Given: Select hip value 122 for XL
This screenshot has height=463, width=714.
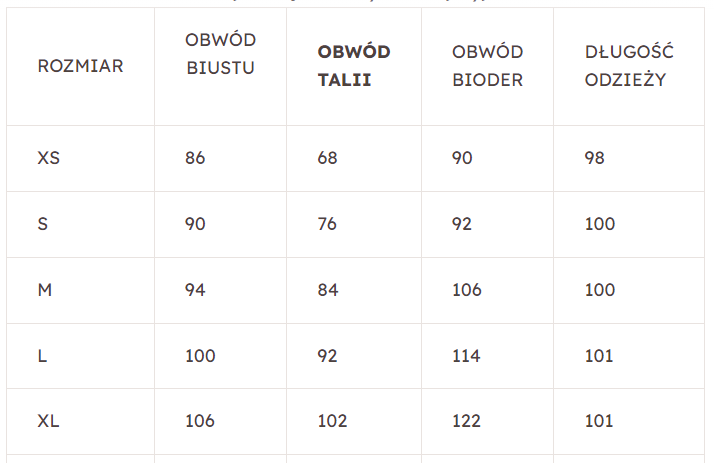Looking at the screenshot, I should tap(466, 421).
